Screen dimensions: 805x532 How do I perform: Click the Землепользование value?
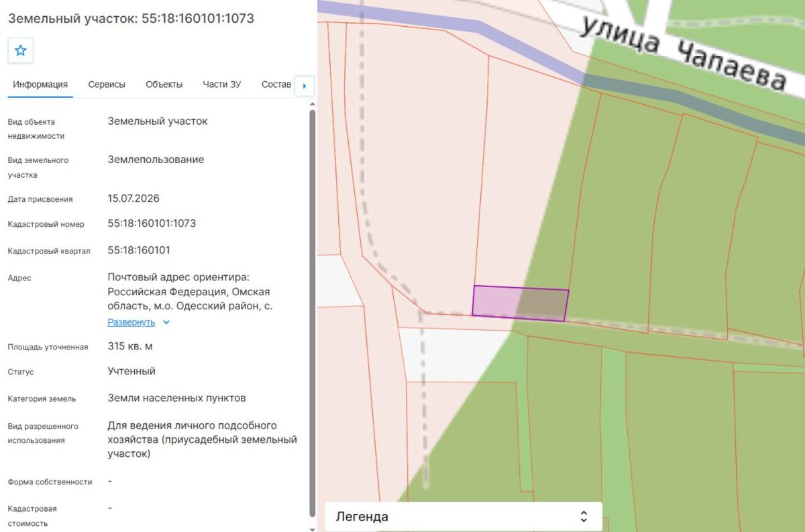(156, 160)
